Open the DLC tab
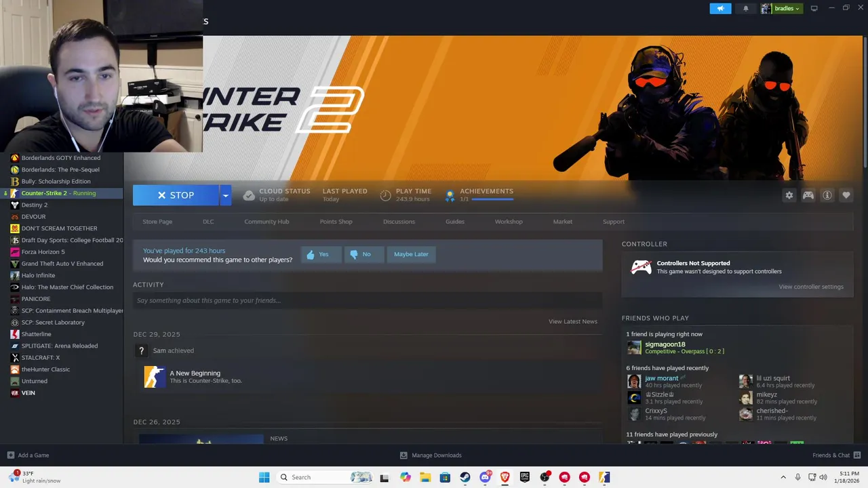 [208, 222]
